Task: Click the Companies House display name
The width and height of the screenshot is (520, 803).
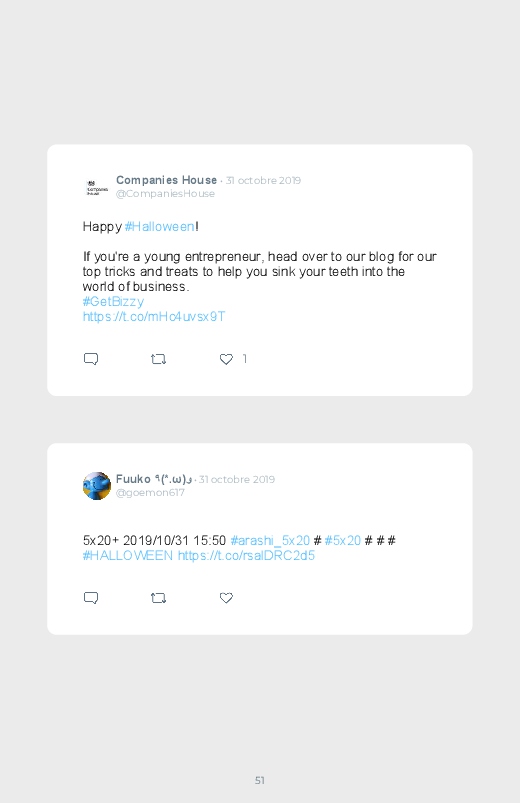Action: pos(167,180)
